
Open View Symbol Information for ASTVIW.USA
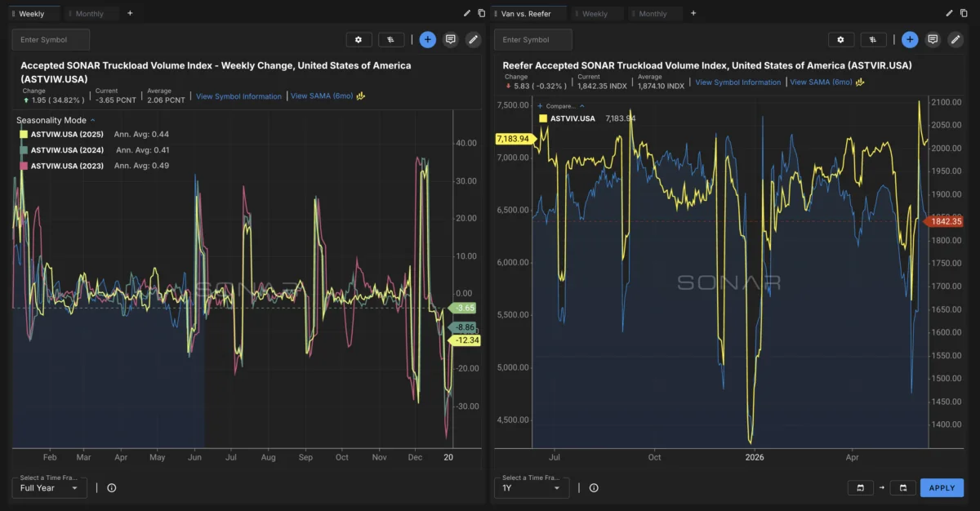point(238,96)
